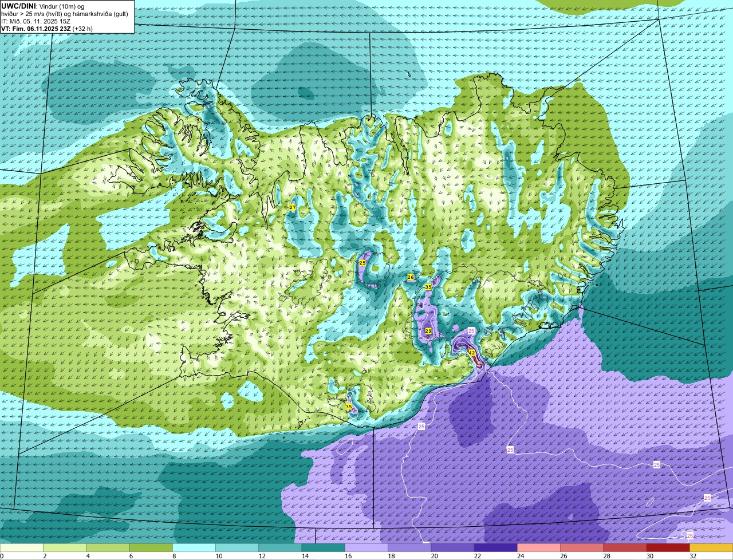Pick the dark red 30–32 m/s legend swatch

coord(668,547)
